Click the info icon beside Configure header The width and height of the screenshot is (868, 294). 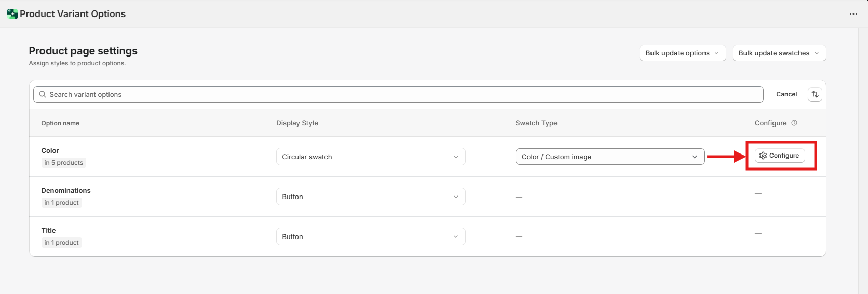[x=794, y=123]
